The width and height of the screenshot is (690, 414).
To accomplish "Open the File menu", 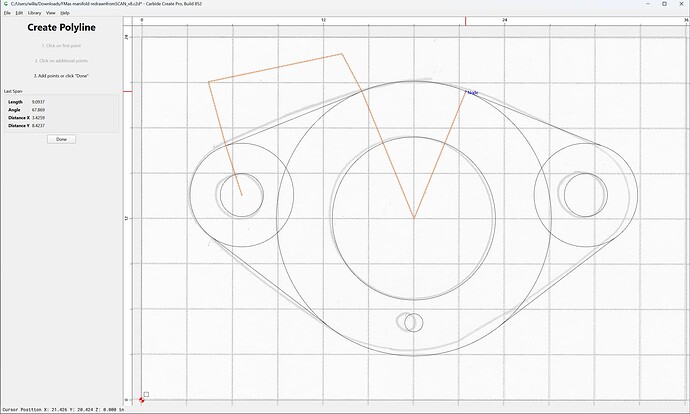I will tap(7, 13).
